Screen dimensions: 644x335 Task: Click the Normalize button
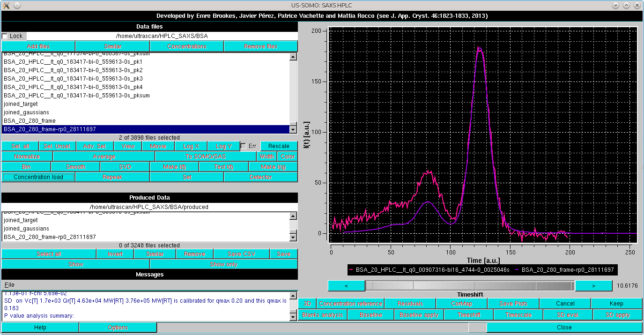click(27, 156)
